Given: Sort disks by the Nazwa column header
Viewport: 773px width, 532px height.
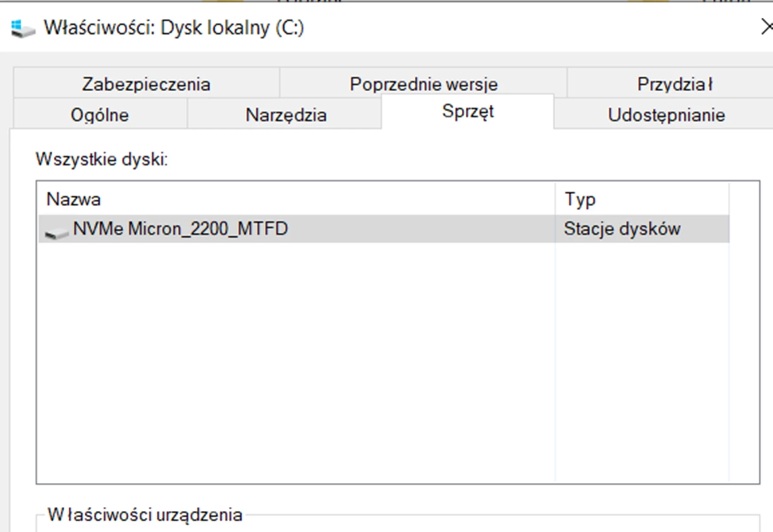Looking at the screenshot, I should pos(74,199).
